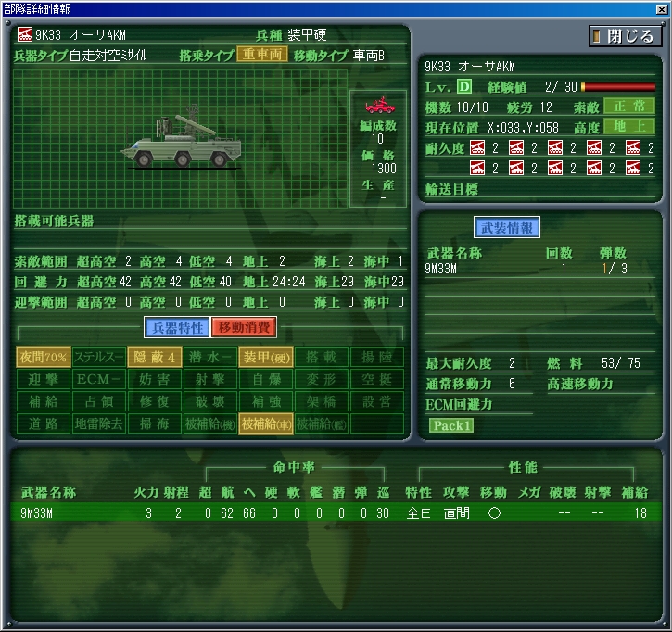Click the 妨害 trait cell
Image resolution: width=672 pixels, height=632 pixels.
pyautogui.click(x=155, y=379)
